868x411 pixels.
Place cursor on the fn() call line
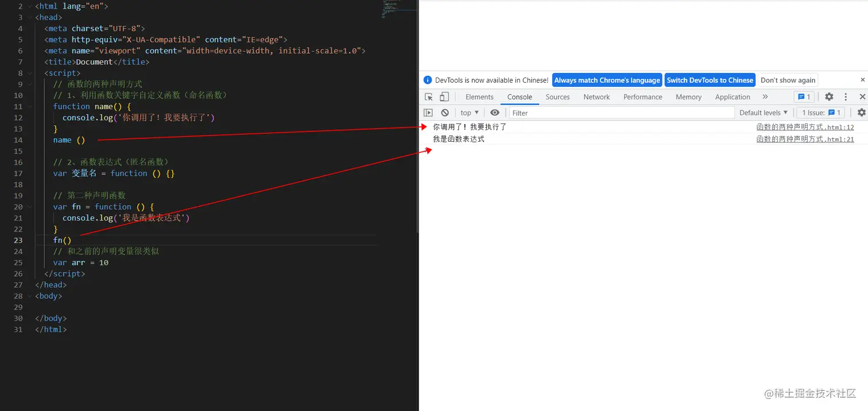(x=63, y=241)
